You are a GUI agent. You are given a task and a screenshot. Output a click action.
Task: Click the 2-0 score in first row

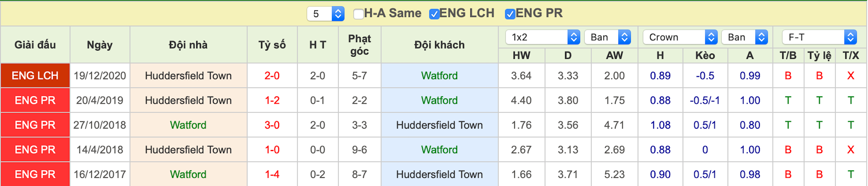pos(272,76)
